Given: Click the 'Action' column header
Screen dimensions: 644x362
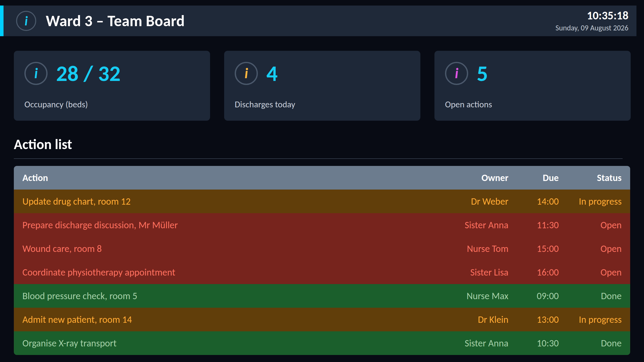Looking at the screenshot, I should tap(35, 178).
